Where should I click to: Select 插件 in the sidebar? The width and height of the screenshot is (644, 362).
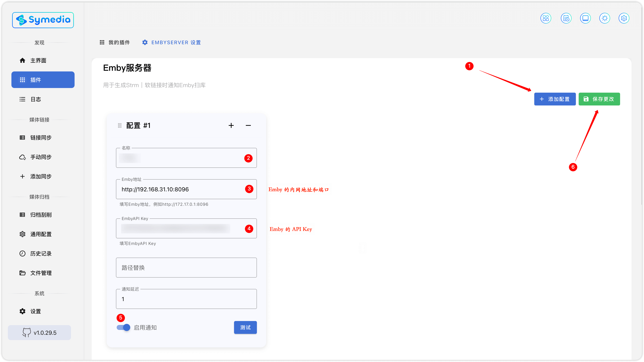(43, 80)
